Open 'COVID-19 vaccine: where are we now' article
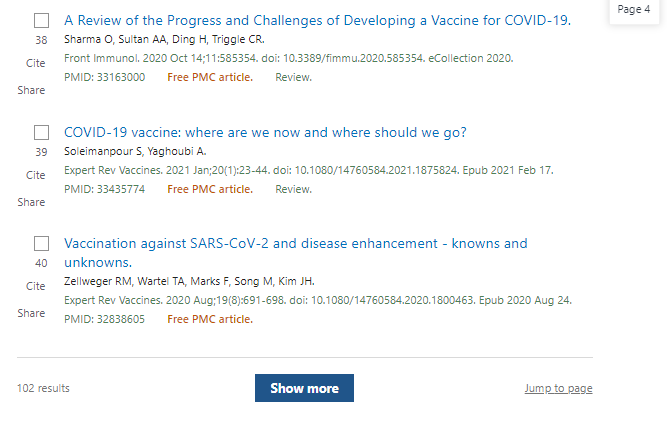 point(265,132)
